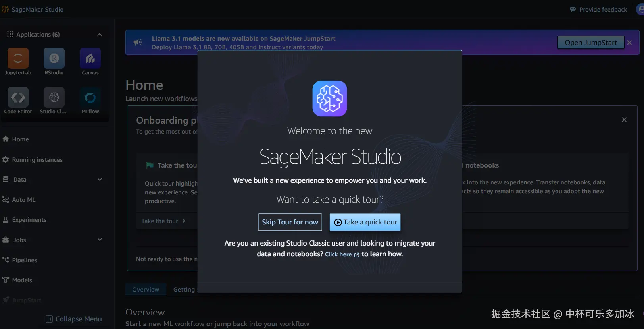
Task: Click the Data label in sidebar
Action: click(x=20, y=180)
